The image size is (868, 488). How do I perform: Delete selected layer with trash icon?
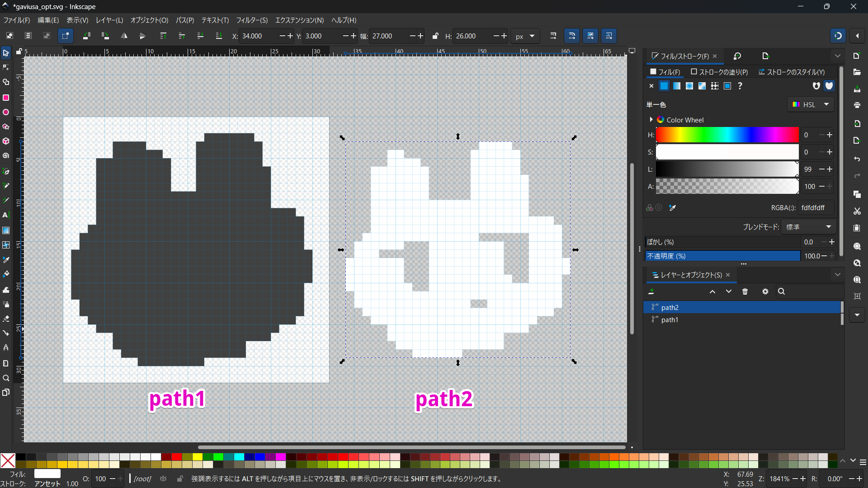click(745, 291)
